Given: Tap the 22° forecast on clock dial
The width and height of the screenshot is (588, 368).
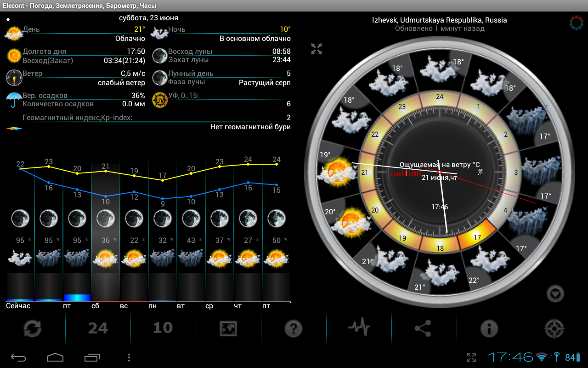Looking at the screenshot, I should pos(475,280).
